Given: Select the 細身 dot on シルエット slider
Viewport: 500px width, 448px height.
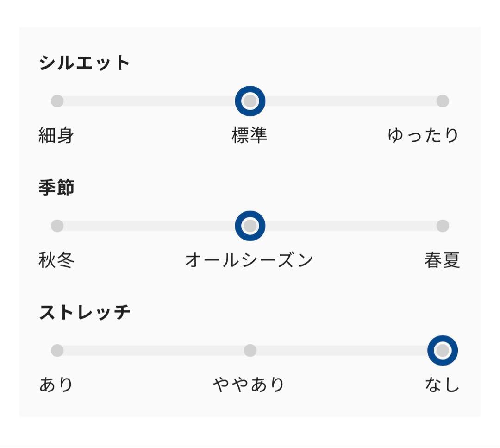Looking at the screenshot, I should pos(57,101).
